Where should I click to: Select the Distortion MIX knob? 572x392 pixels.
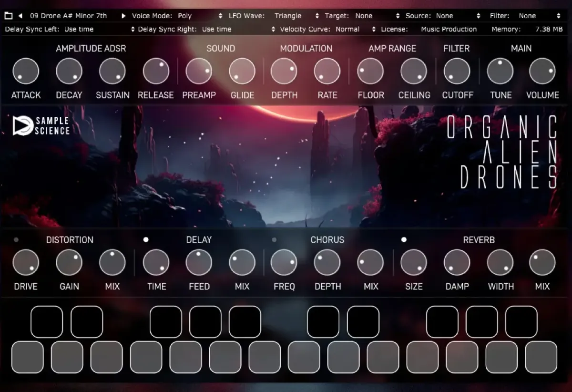coord(112,262)
